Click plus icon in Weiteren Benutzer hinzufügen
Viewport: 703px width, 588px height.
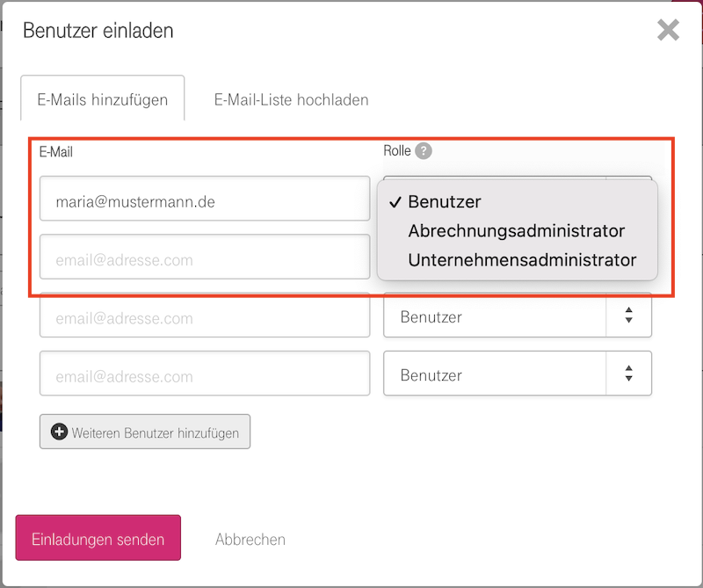tap(59, 432)
